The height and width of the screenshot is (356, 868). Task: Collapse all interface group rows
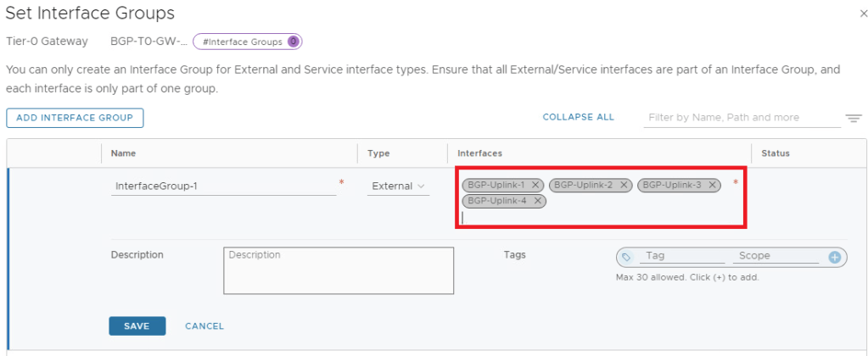(578, 118)
